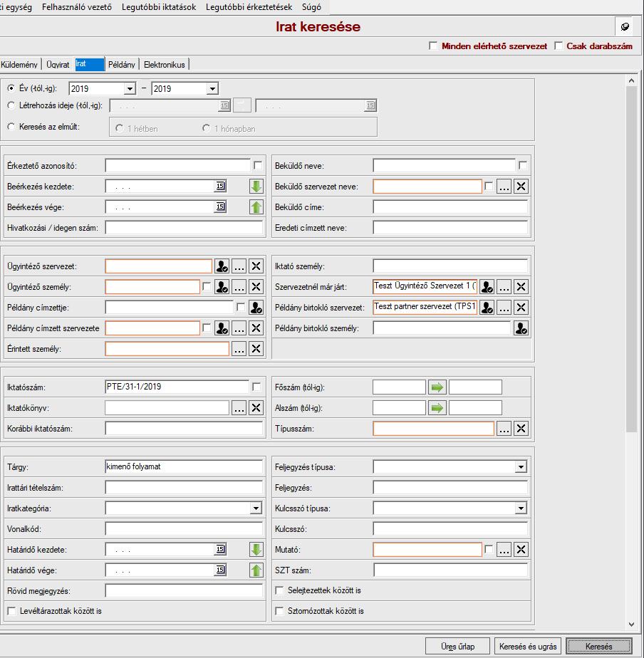Click Üres űrlap button

457,646
